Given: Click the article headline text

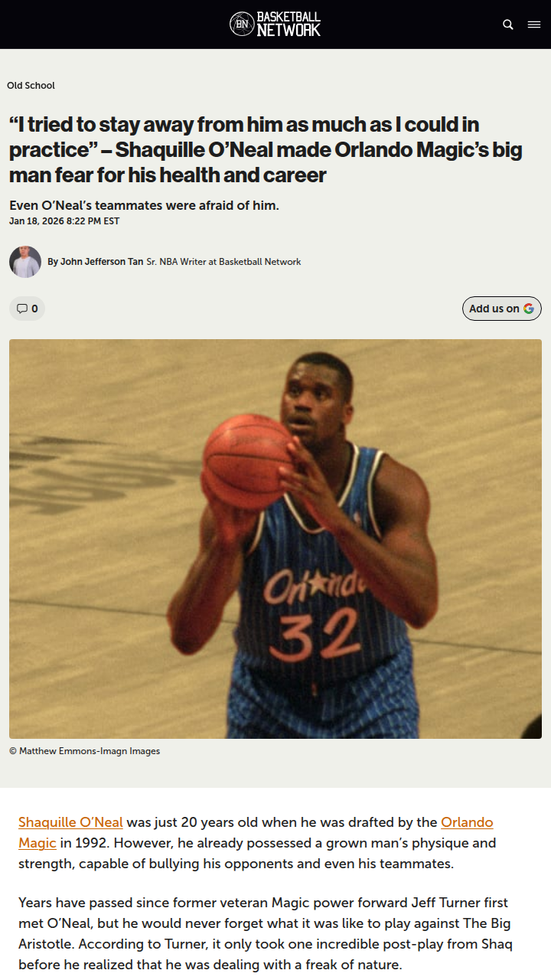Looking at the screenshot, I should [x=266, y=149].
